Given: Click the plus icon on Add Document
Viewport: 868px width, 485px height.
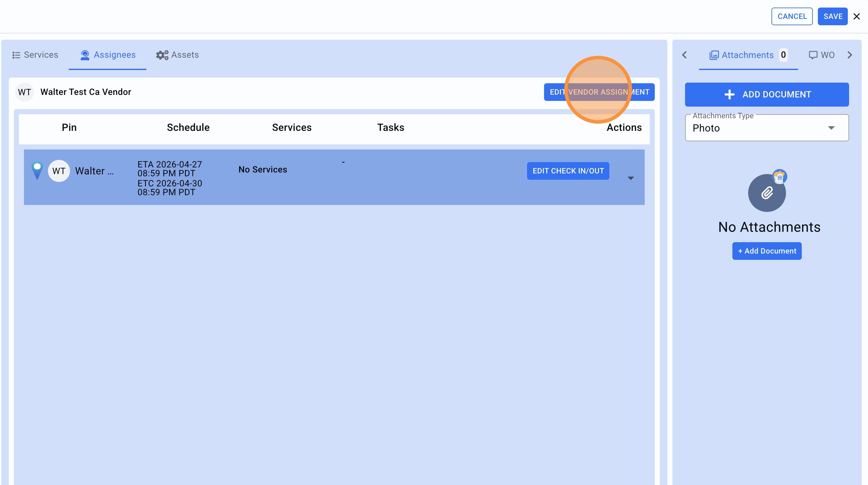Looking at the screenshot, I should click(729, 94).
